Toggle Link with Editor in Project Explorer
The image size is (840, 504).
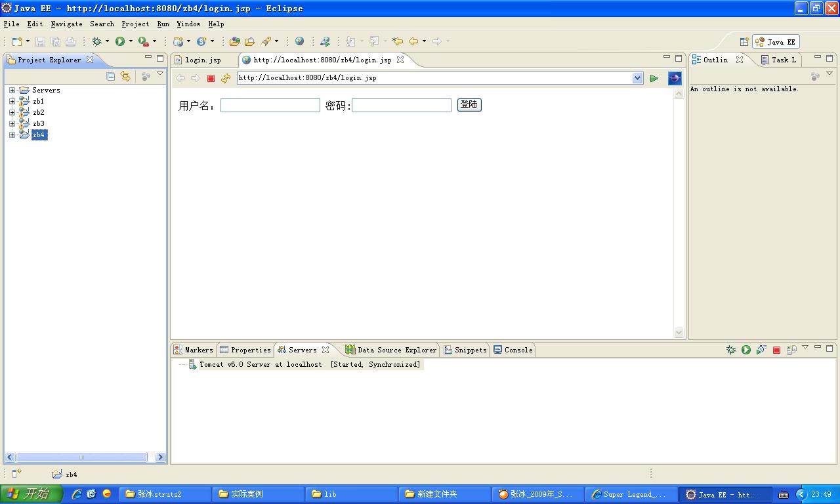[x=125, y=77]
